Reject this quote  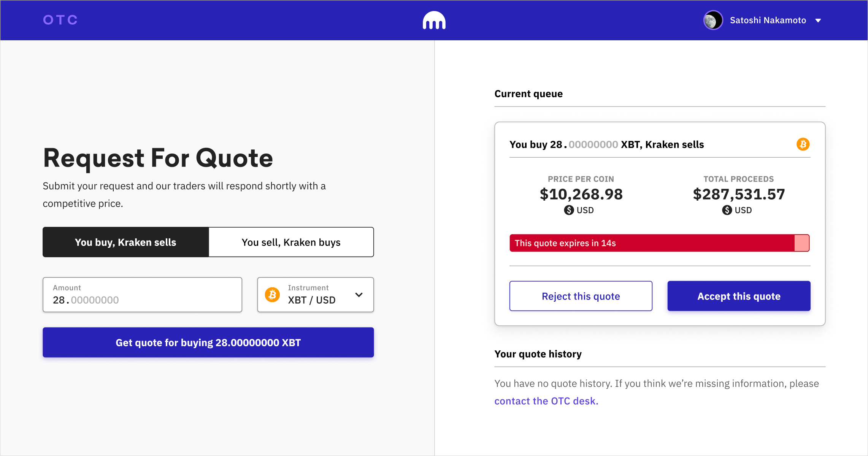click(581, 296)
